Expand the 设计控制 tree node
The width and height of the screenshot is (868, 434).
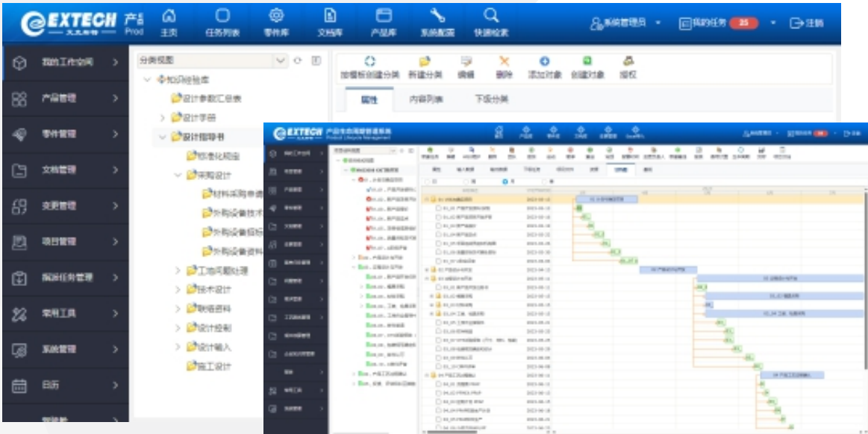(x=178, y=328)
